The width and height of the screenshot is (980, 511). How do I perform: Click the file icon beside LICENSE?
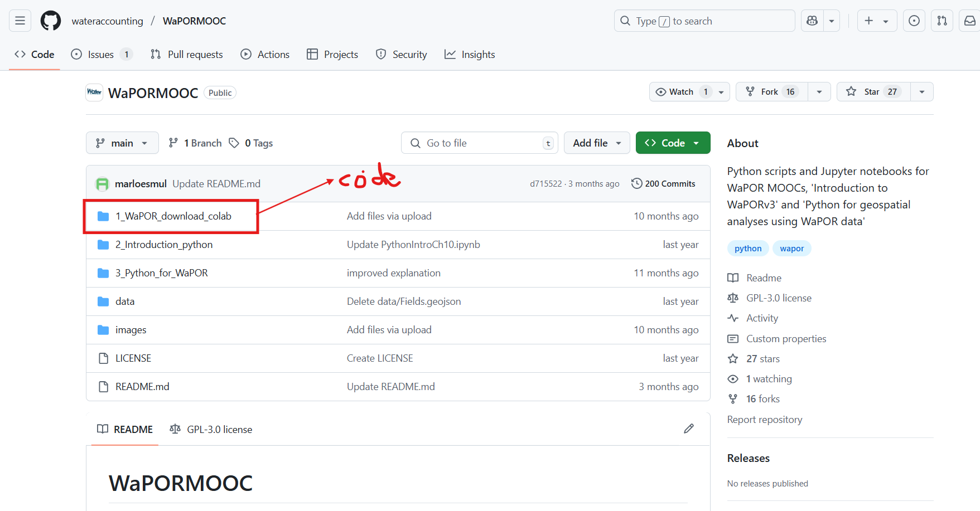pyautogui.click(x=103, y=358)
